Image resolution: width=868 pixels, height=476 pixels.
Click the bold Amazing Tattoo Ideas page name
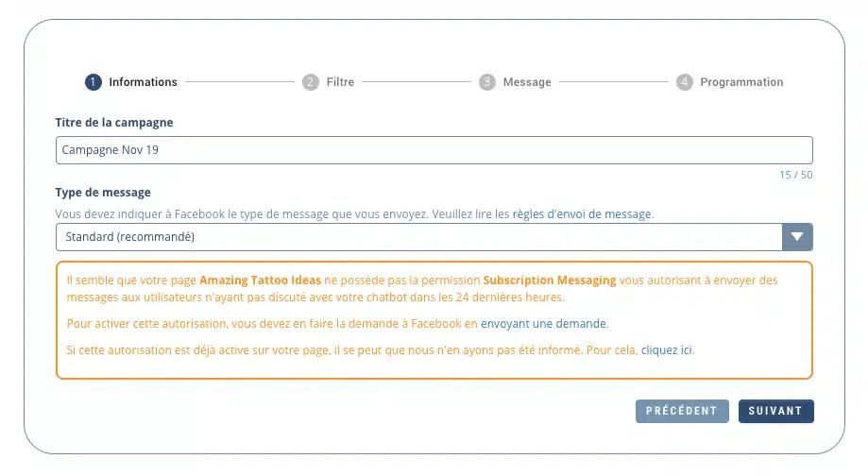260,280
